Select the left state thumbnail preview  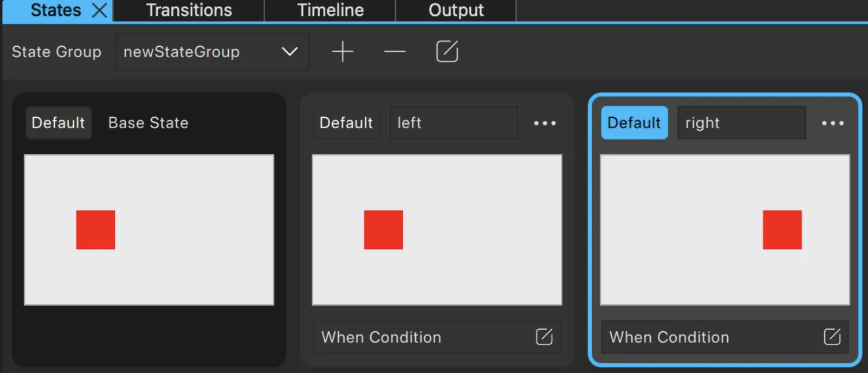pos(437,230)
